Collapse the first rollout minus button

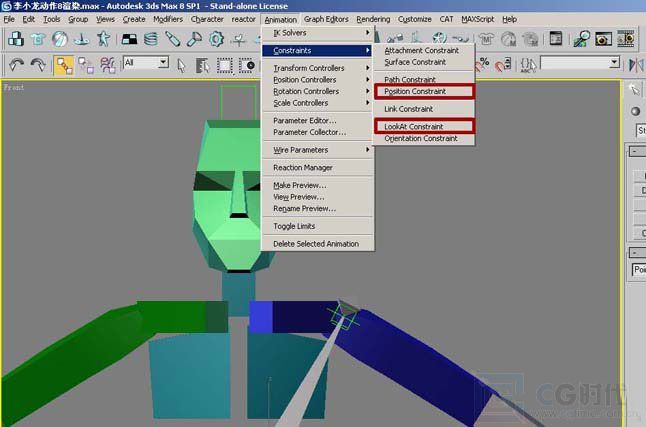635,151
